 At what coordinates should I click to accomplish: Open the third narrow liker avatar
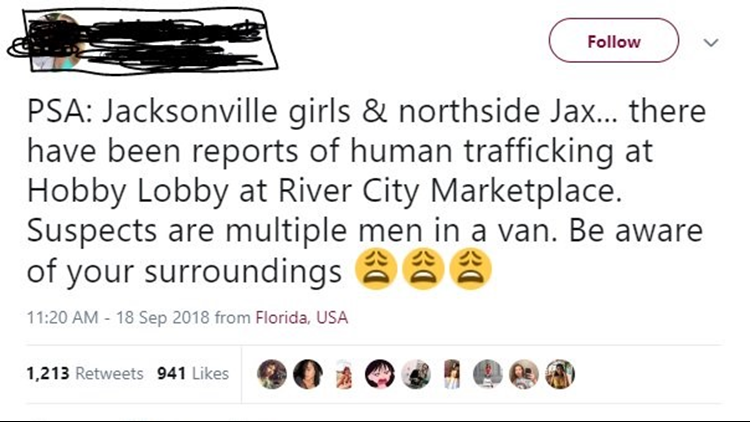344,374
